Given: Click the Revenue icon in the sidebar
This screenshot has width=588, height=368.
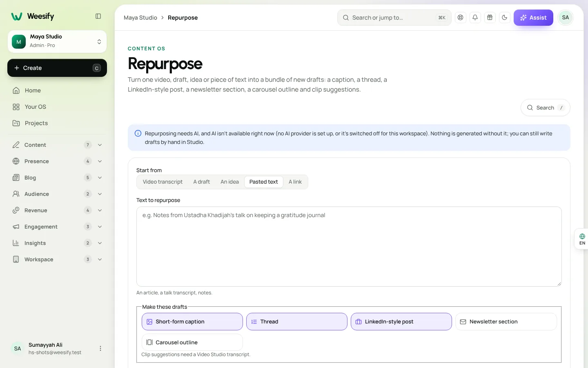Looking at the screenshot, I should pos(16,210).
